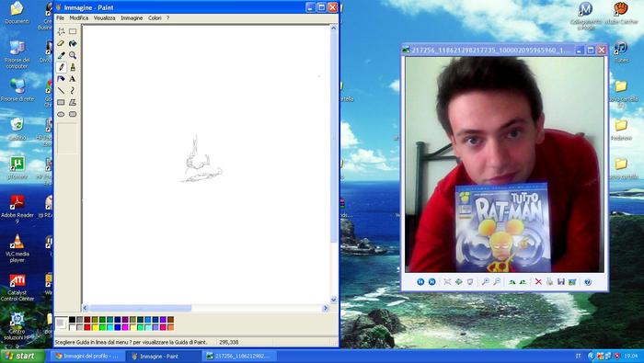Select the Ellipse shape tool
The width and height of the screenshot is (644, 363).
(x=62, y=114)
